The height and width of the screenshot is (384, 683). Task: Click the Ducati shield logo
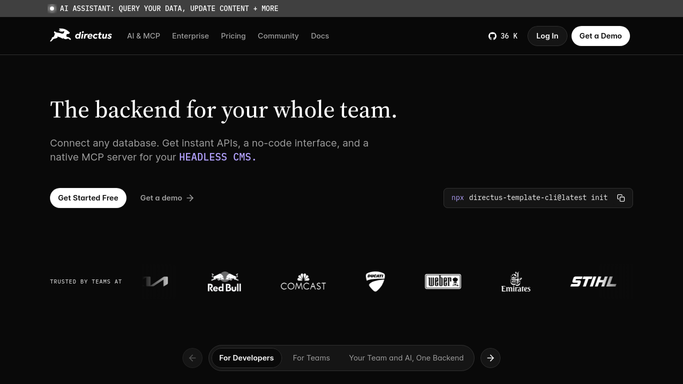tap(375, 281)
